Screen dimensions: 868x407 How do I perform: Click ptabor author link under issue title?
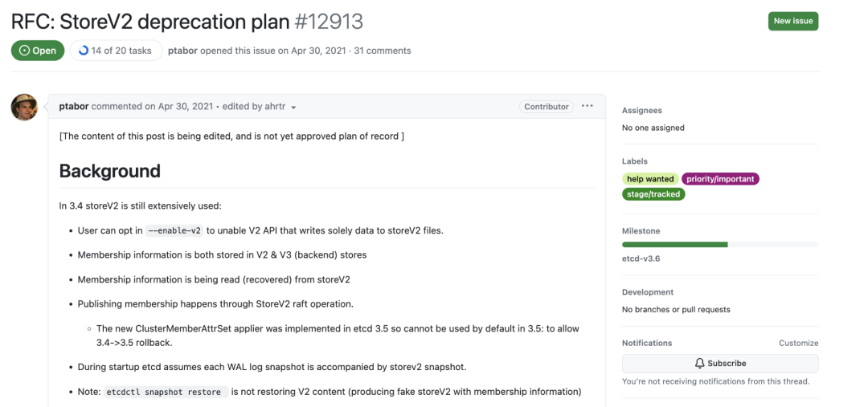click(182, 51)
